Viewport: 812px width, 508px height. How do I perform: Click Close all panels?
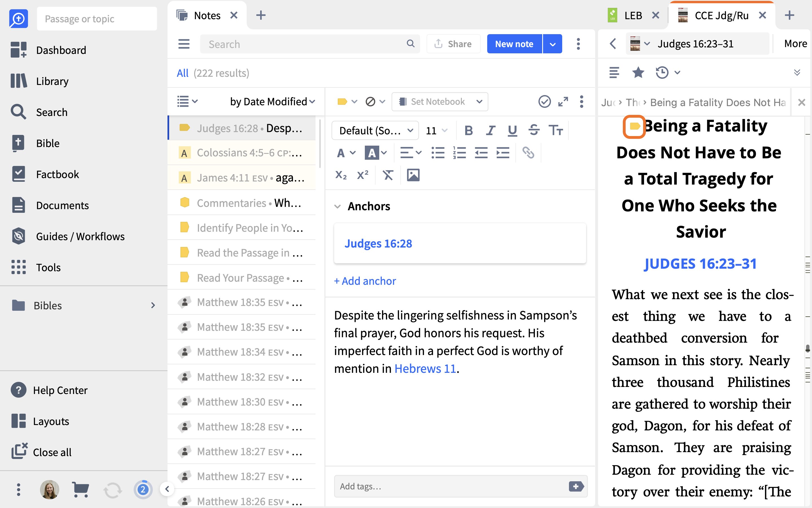click(41, 452)
